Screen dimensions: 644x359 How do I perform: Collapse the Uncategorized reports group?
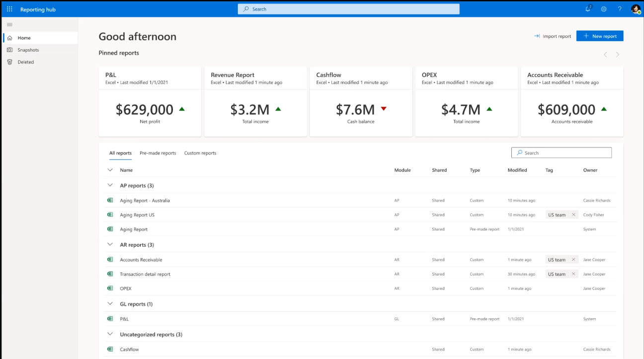110,335
